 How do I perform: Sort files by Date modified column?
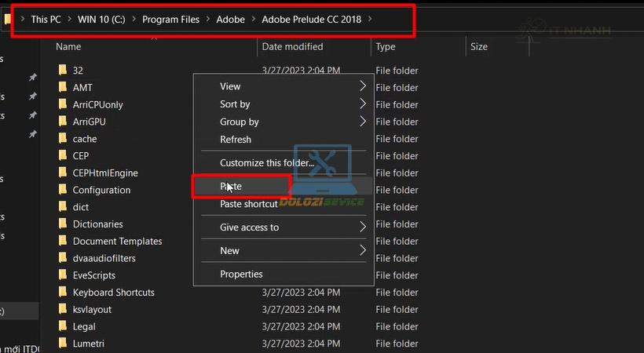292,47
